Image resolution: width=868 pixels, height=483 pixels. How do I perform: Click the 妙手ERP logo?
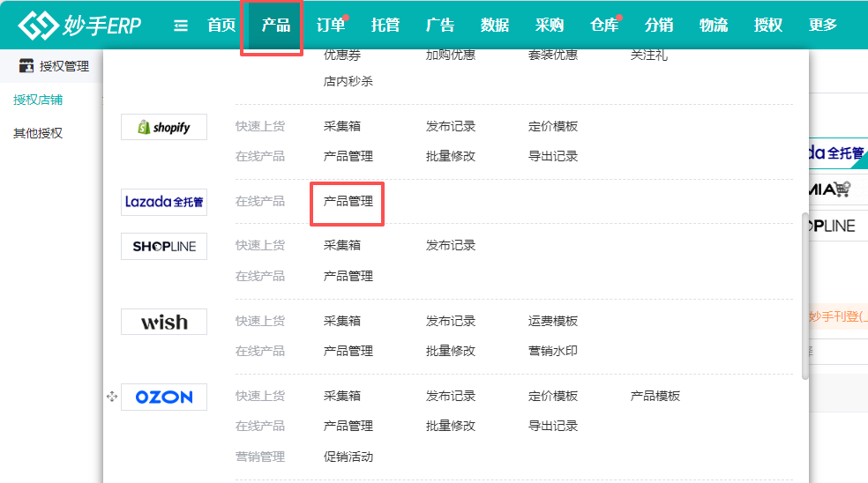coord(79,25)
